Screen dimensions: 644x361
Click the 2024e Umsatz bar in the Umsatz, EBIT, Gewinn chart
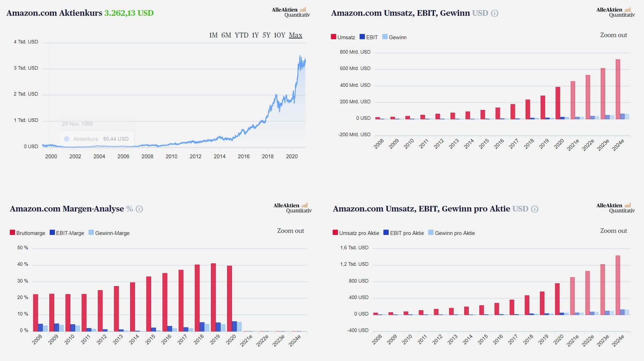click(x=618, y=89)
